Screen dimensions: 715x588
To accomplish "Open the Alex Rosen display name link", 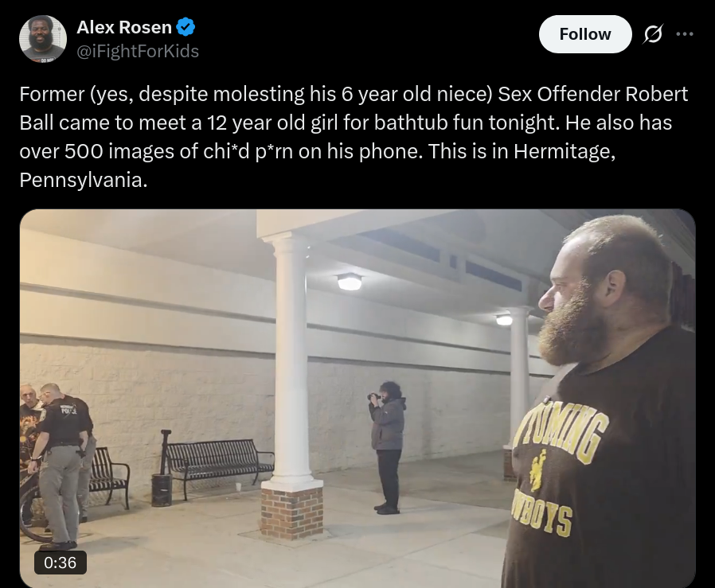I will click(x=124, y=27).
